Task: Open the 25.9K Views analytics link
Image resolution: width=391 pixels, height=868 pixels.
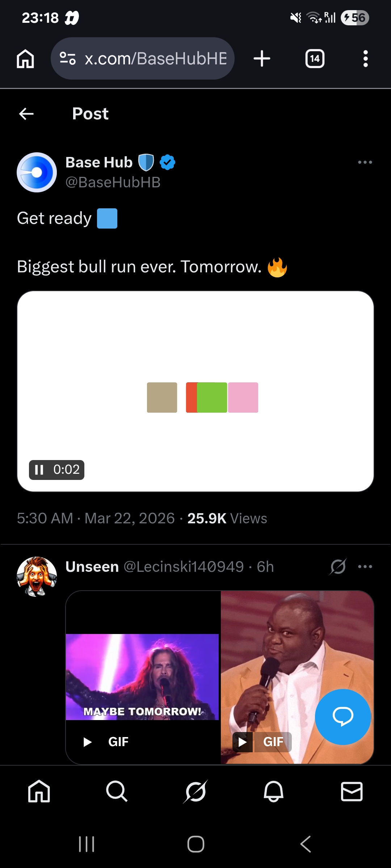Action: pyautogui.click(x=227, y=519)
